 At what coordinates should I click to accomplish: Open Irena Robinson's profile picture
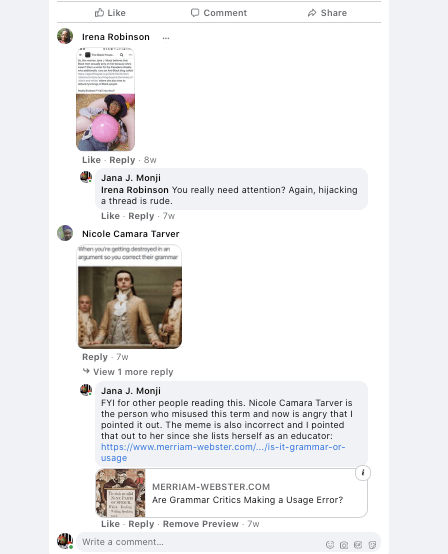pos(65,36)
